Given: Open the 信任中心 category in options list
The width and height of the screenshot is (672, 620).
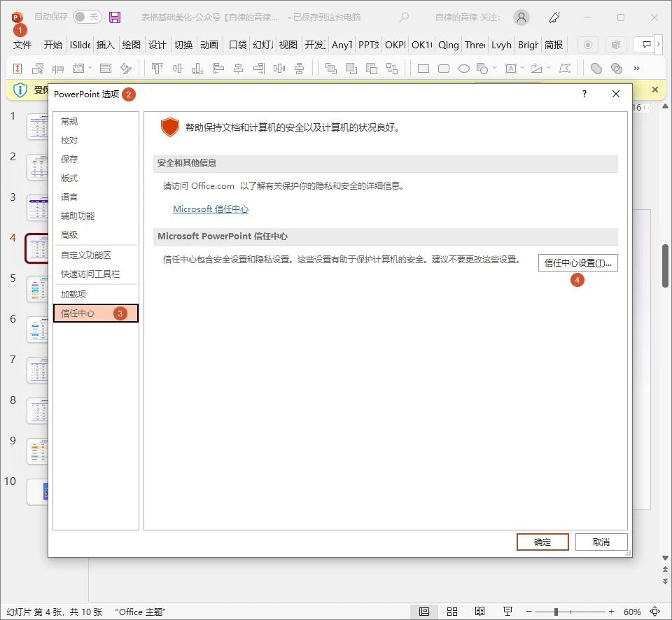Looking at the screenshot, I should point(78,313).
